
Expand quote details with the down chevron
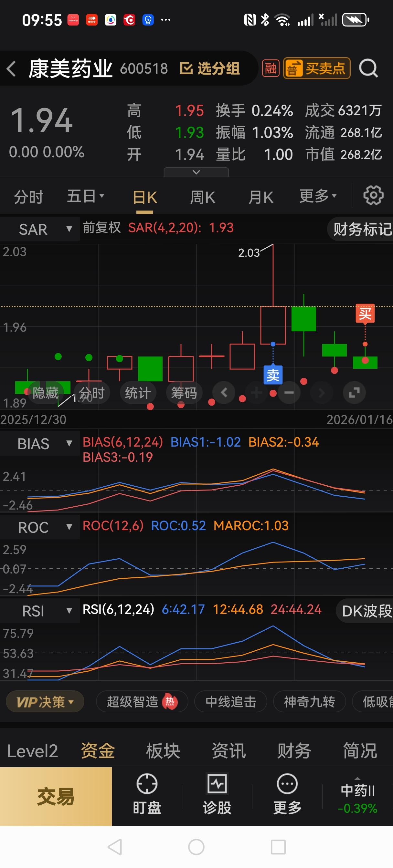pos(196,172)
